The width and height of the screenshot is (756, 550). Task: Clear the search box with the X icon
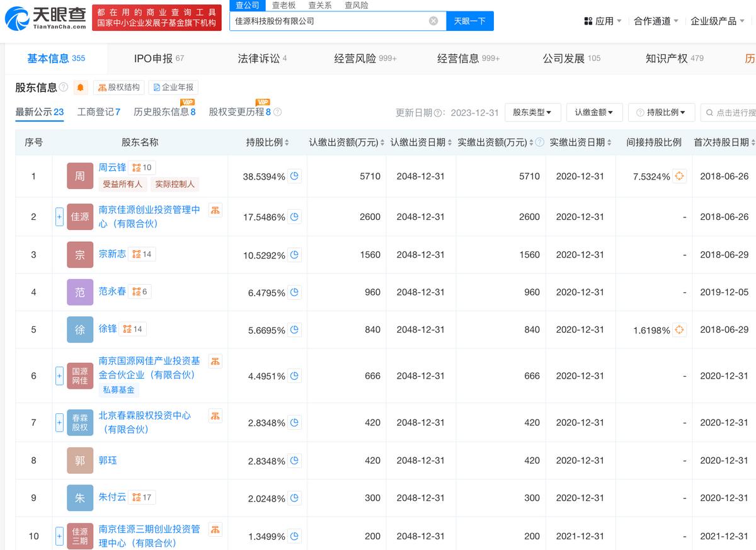[x=433, y=21]
